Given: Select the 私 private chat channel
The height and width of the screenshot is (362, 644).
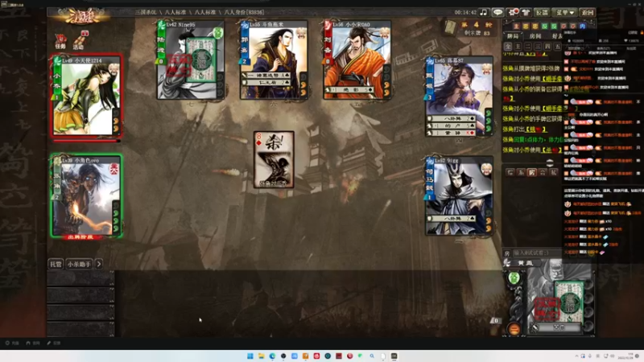Looking at the screenshot, I should pos(554,172).
